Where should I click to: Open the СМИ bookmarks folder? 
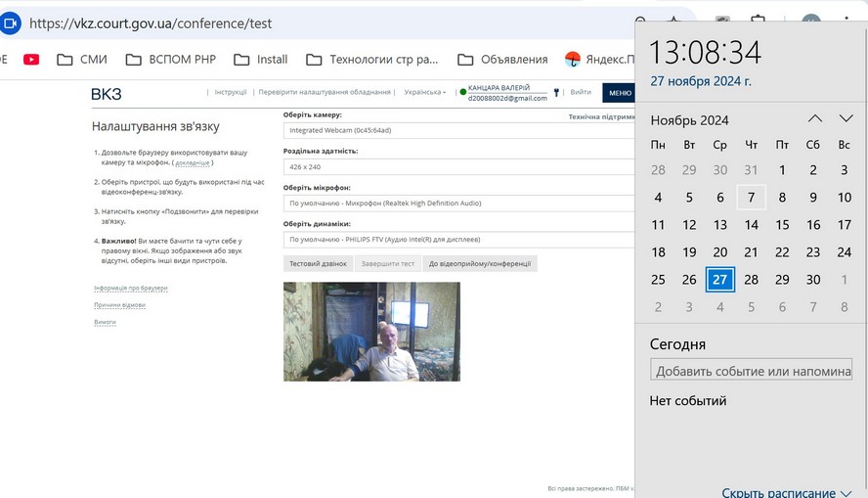pyautogui.click(x=82, y=60)
